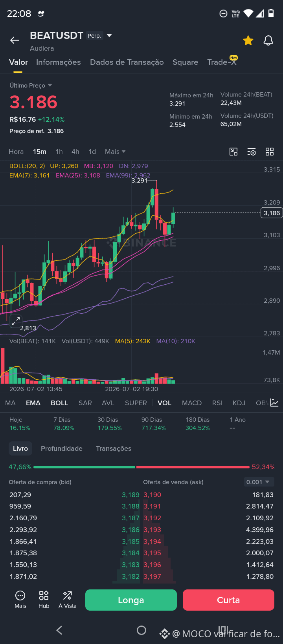Open chart indicator settings icon

[x=252, y=152]
